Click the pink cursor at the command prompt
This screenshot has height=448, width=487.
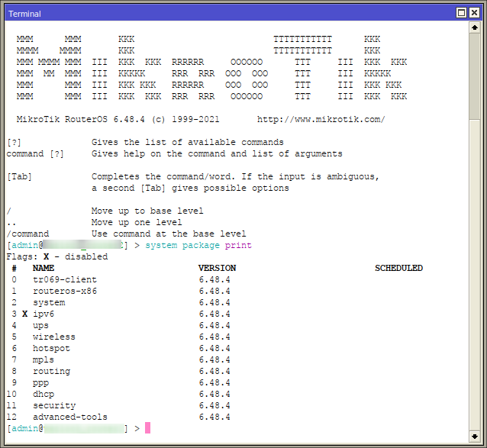[147, 428]
